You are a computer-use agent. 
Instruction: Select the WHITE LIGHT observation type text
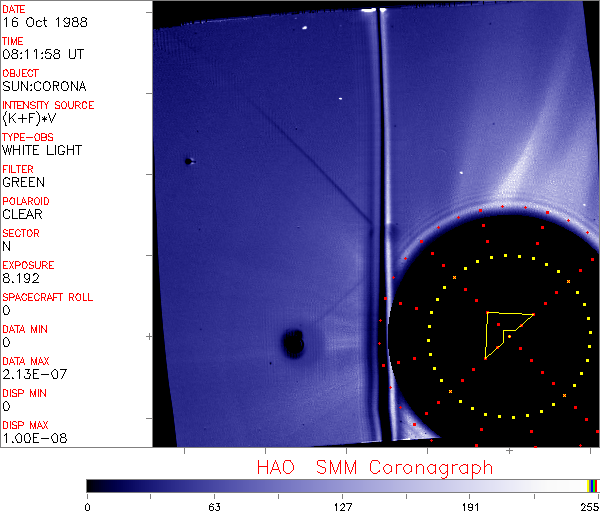42,150
